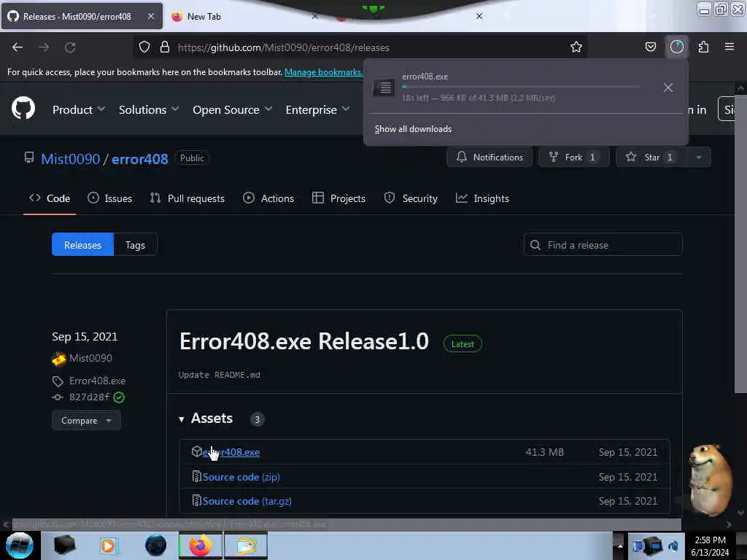Cancel the error408.exe download

click(x=668, y=87)
